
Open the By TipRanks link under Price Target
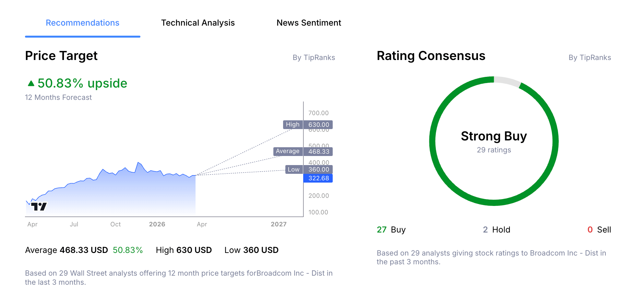click(x=314, y=57)
